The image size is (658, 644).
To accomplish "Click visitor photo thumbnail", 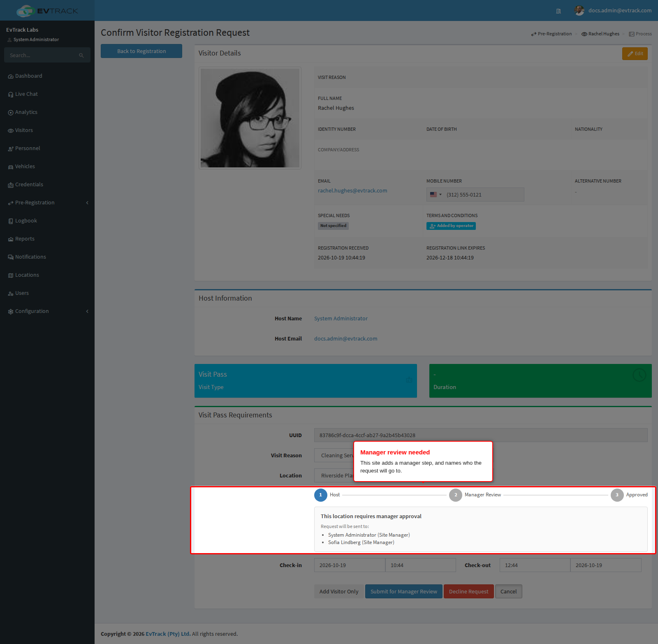I will click(250, 118).
